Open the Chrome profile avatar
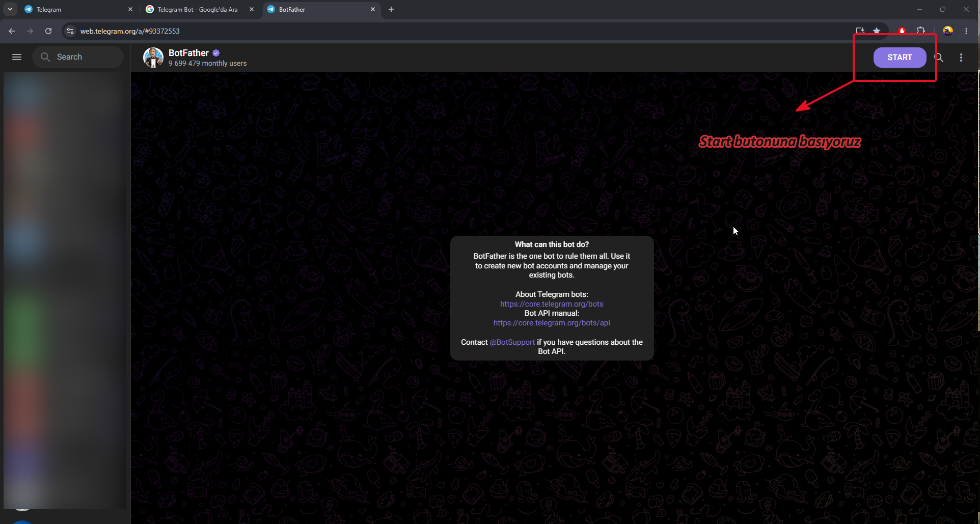The width and height of the screenshot is (980, 524). point(948,31)
